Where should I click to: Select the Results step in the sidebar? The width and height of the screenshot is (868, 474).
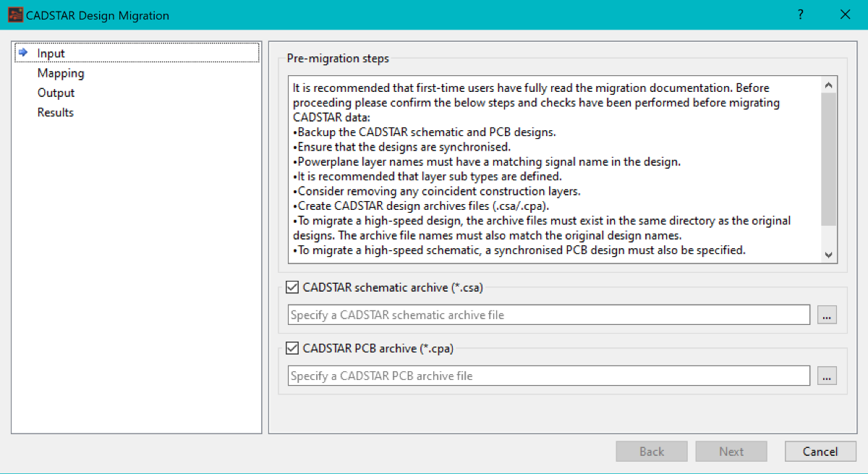coord(56,112)
